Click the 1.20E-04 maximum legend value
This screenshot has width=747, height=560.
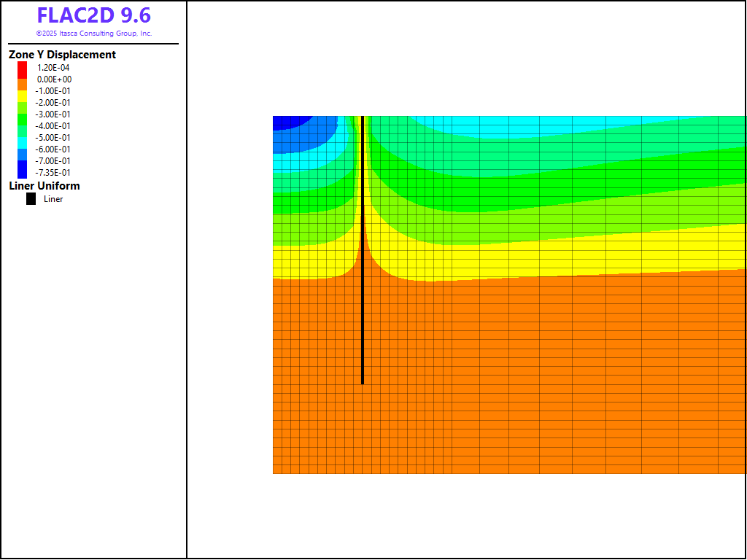coord(54,68)
